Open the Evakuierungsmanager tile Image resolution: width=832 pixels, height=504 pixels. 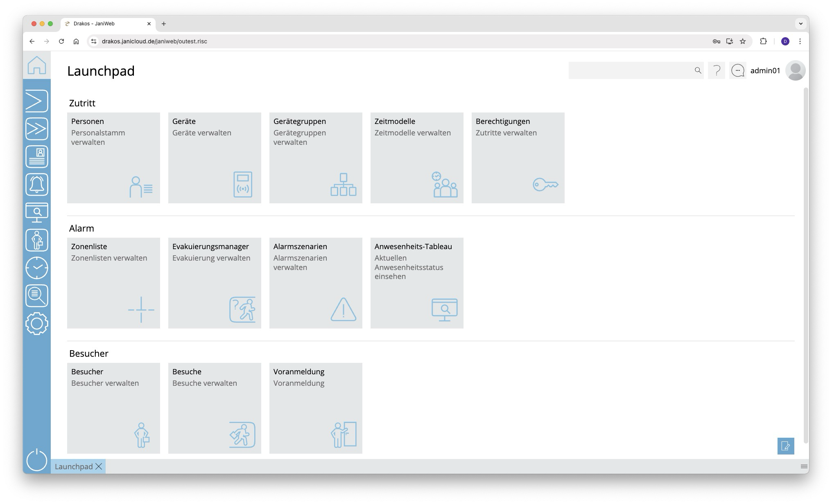(215, 283)
